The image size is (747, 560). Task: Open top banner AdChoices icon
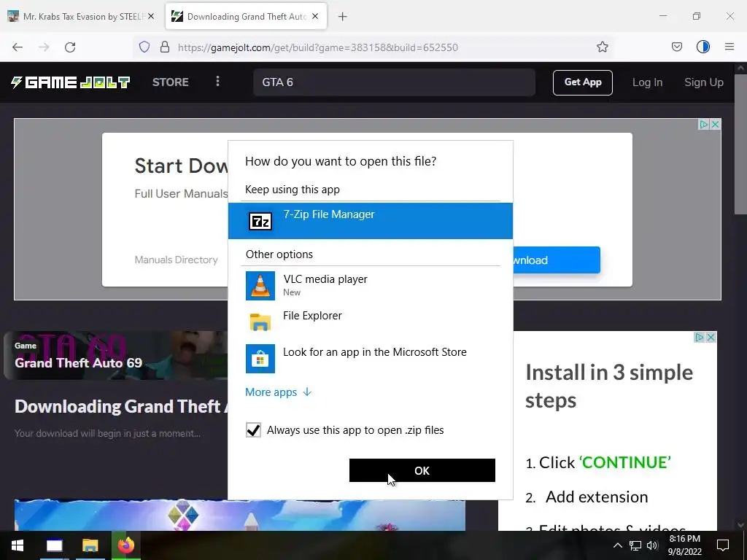point(704,124)
